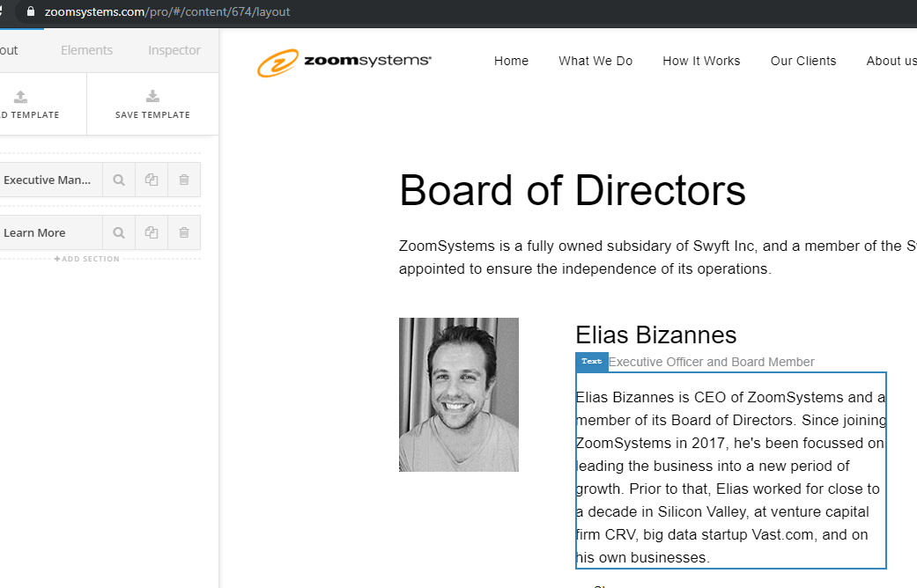Click the Save Template download icon
This screenshot has width=917, height=588.
(x=152, y=97)
